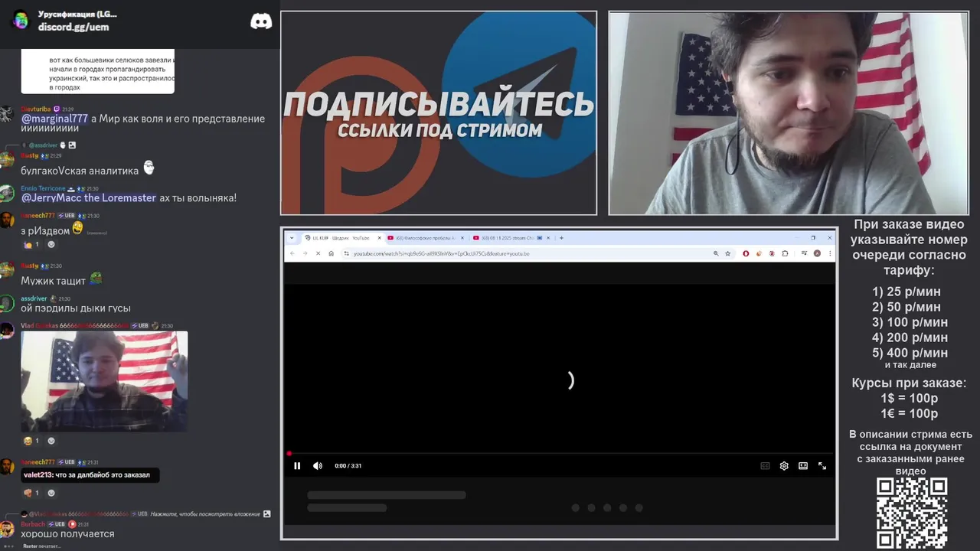The width and height of the screenshot is (980, 551).
Task: Open the browser home page
Action: 331,253
